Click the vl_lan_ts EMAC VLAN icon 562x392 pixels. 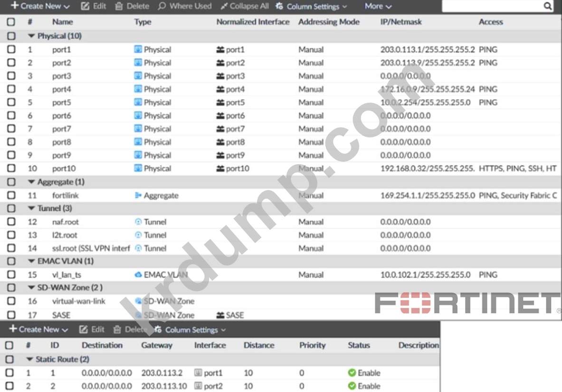(x=138, y=275)
